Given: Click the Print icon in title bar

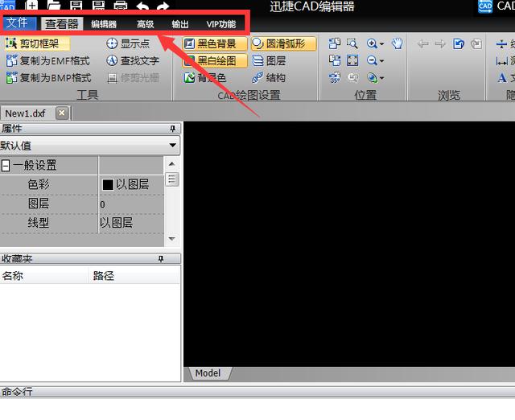Looking at the screenshot, I should (x=121, y=5).
